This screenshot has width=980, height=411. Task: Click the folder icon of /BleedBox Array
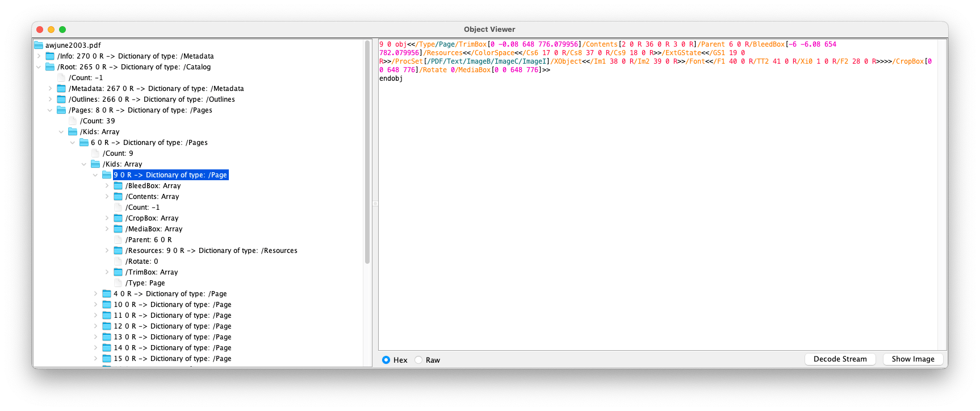118,186
